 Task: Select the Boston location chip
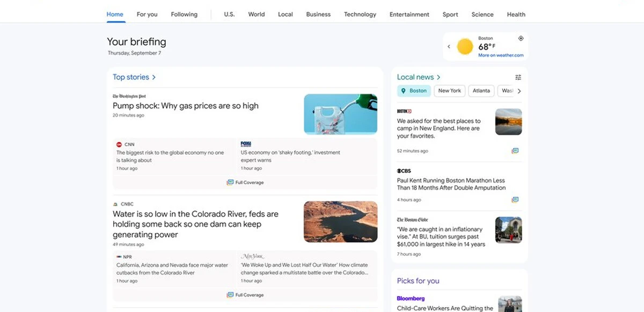pos(414,91)
